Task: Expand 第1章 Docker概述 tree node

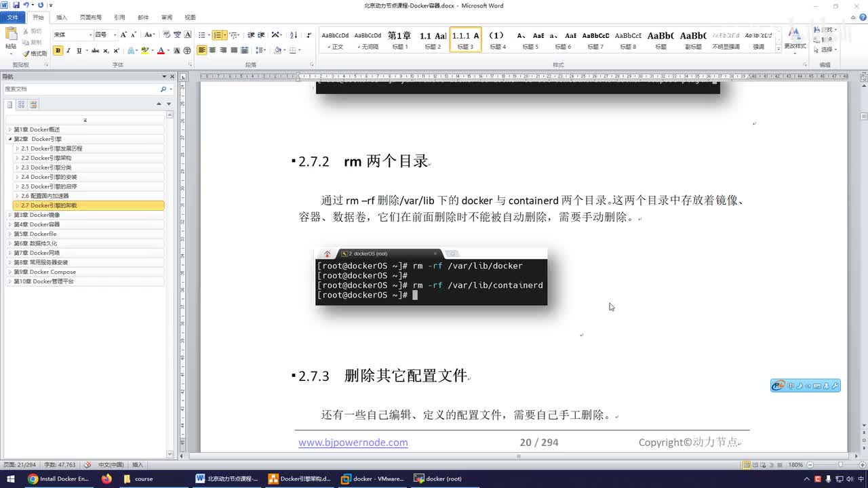Action: tap(9, 129)
